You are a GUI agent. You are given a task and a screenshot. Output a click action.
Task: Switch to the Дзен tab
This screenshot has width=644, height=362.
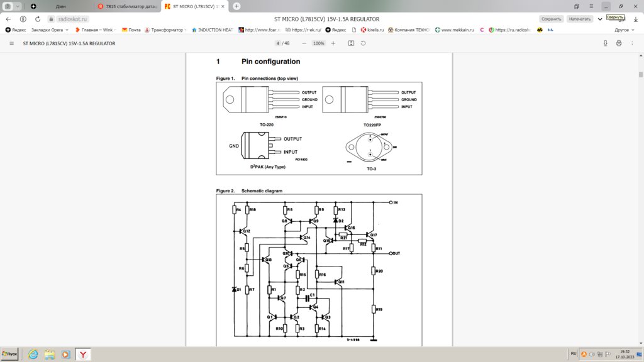tap(60, 6)
